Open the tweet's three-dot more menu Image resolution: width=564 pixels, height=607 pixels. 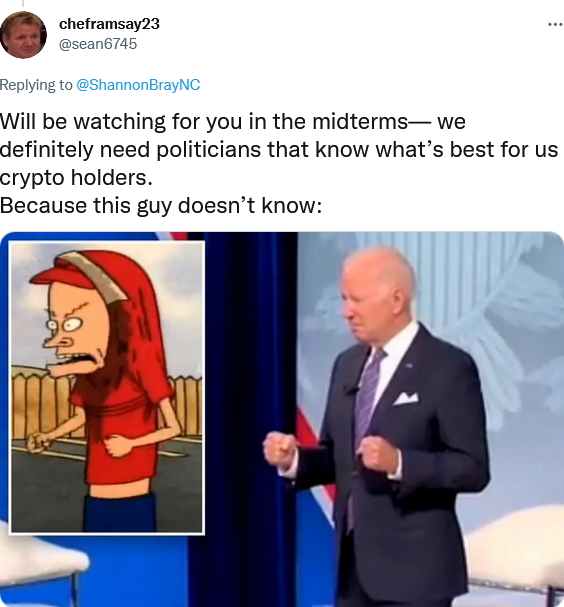pyautogui.click(x=555, y=25)
